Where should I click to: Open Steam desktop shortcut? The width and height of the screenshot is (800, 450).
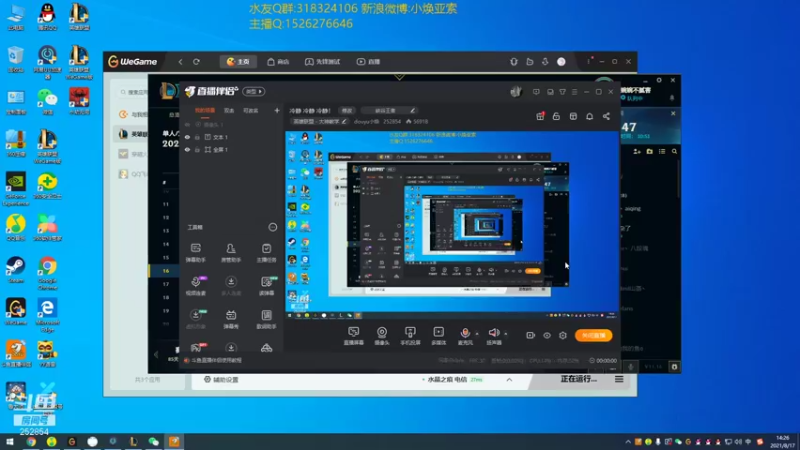click(16, 270)
